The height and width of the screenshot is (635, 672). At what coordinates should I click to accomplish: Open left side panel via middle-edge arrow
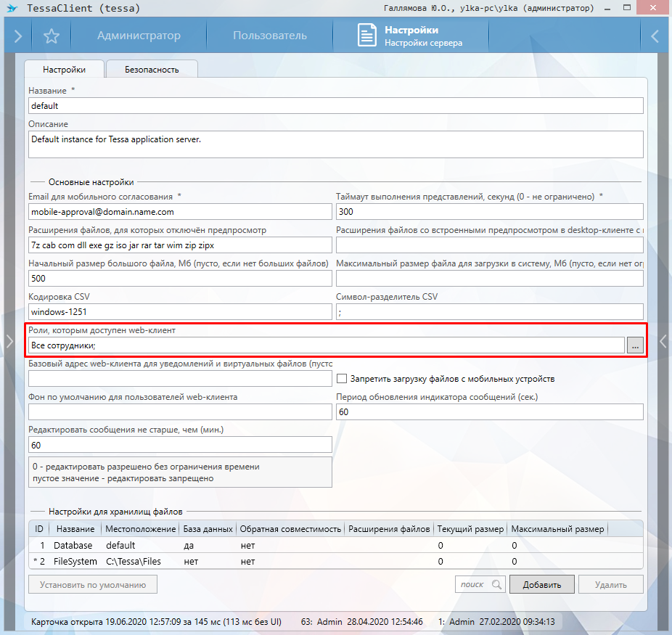(9, 341)
